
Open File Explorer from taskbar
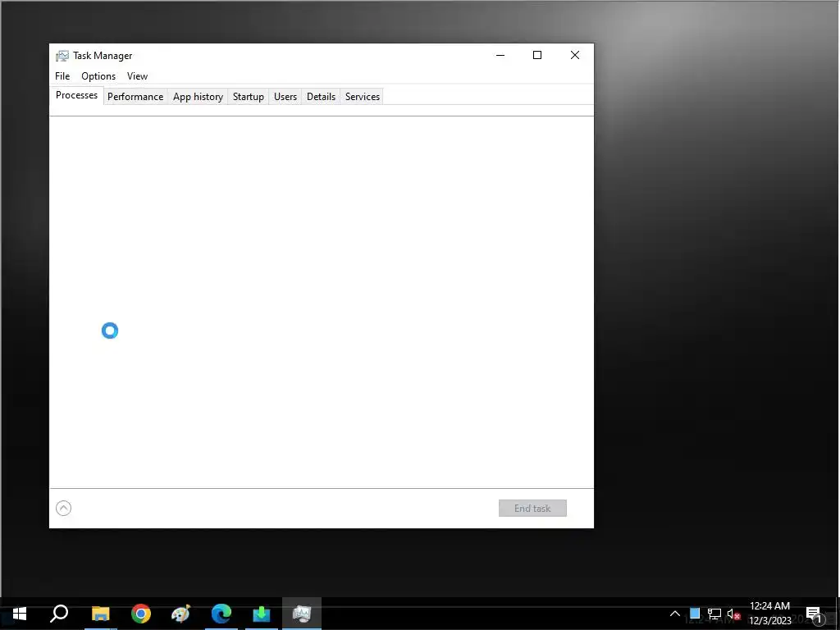[100, 614]
